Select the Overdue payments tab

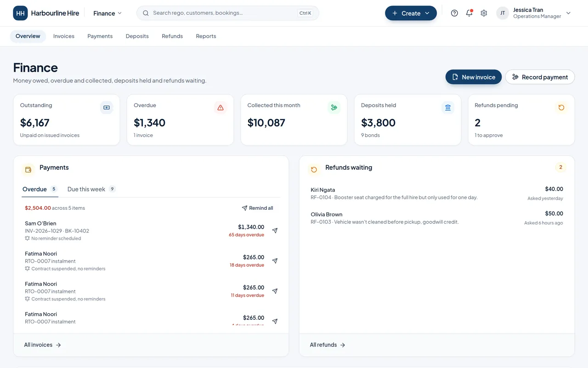click(40, 190)
